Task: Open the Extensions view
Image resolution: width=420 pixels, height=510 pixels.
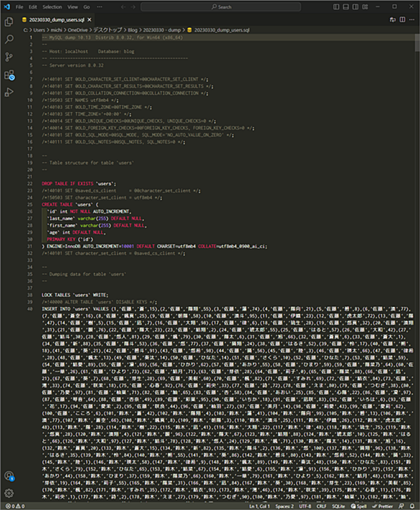Action: [9, 75]
